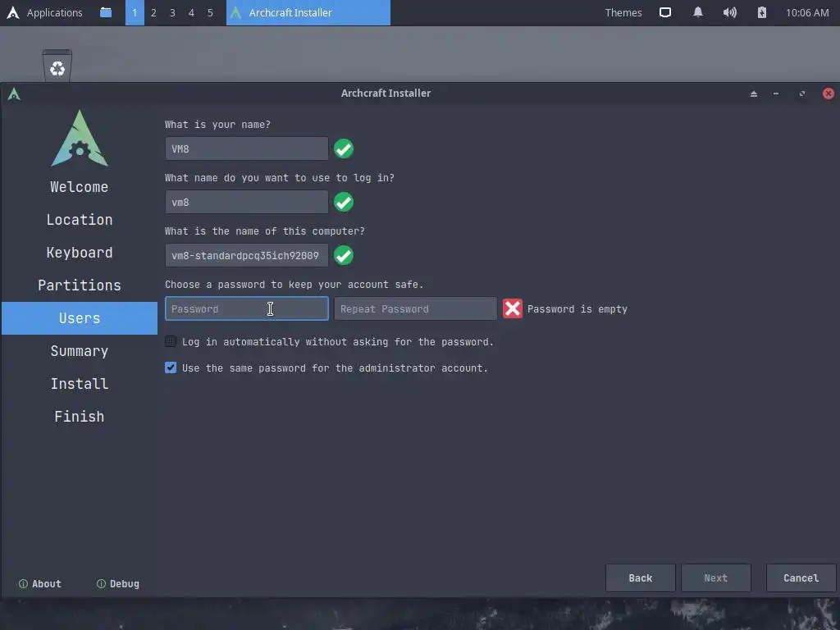Click the red X password error icon
This screenshot has width=840, height=630.
tap(512, 308)
